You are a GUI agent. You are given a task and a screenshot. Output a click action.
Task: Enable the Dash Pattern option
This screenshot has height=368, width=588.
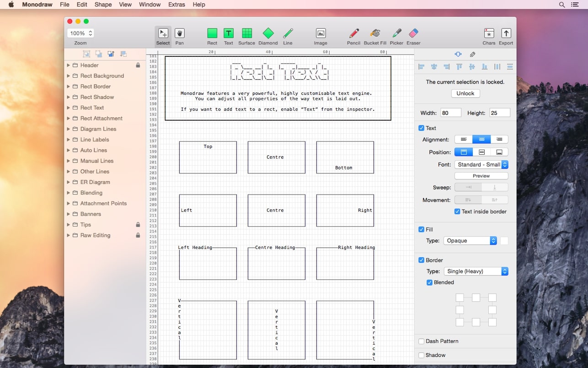[x=421, y=341]
